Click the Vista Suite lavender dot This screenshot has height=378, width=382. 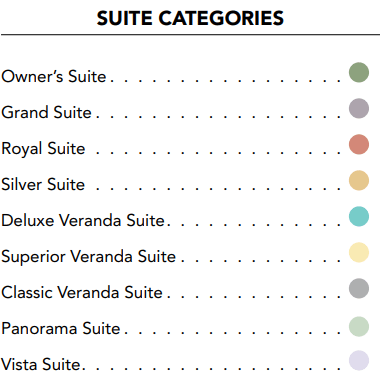tap(359, 360)
